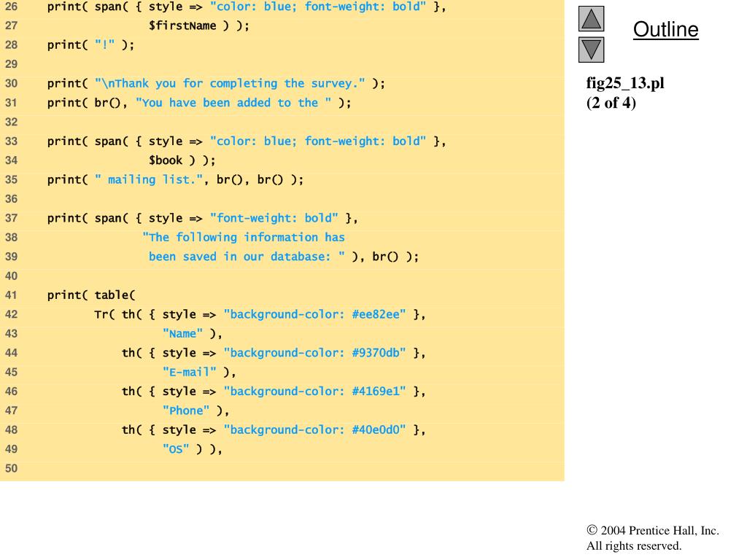This screenshot has width=747, height=560.
Task: Click the "Phone" string on line 47
Action: click(186, 411)
